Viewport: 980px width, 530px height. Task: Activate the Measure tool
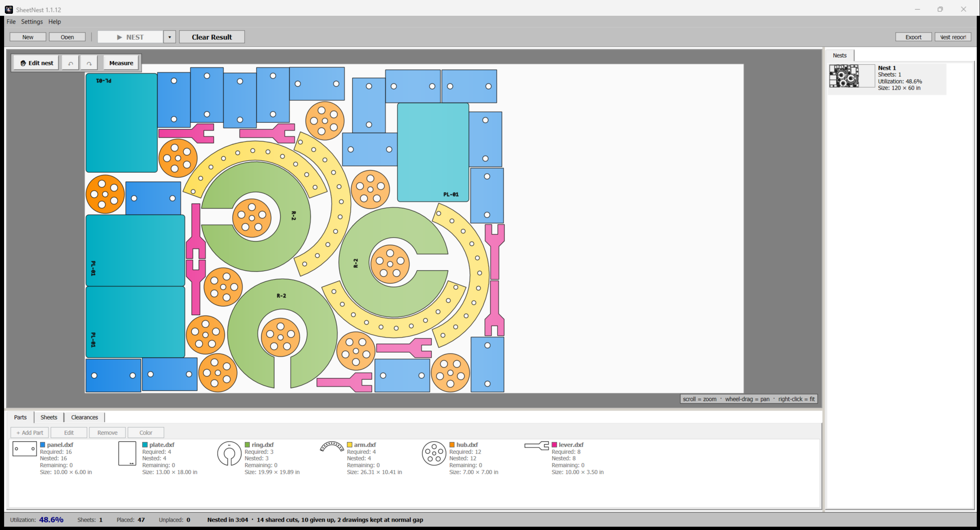coord(121,63)
